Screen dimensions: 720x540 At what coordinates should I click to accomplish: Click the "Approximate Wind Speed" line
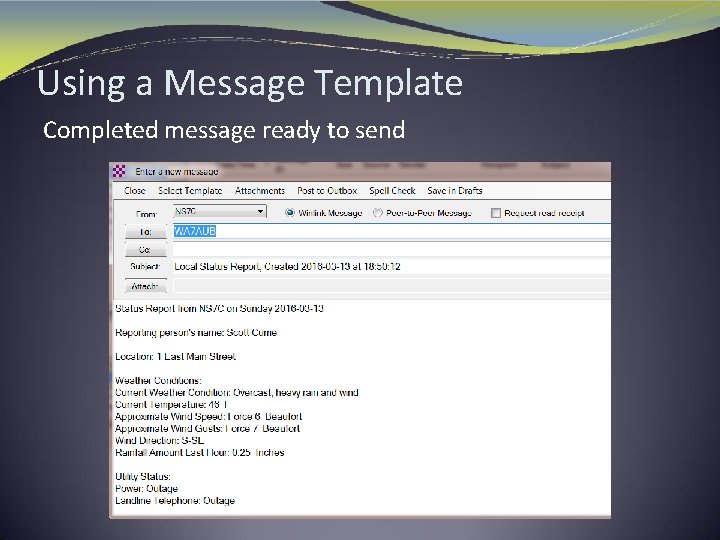[208, 416]
